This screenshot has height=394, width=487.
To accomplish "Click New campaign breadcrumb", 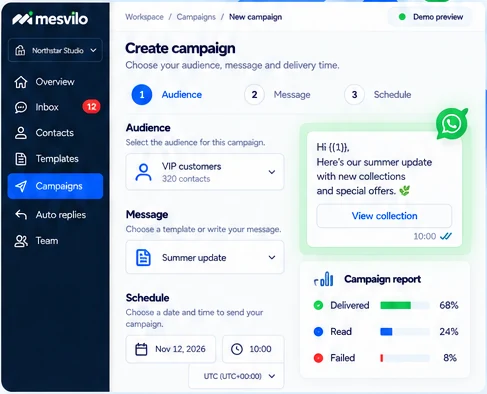I will (255, 17).
